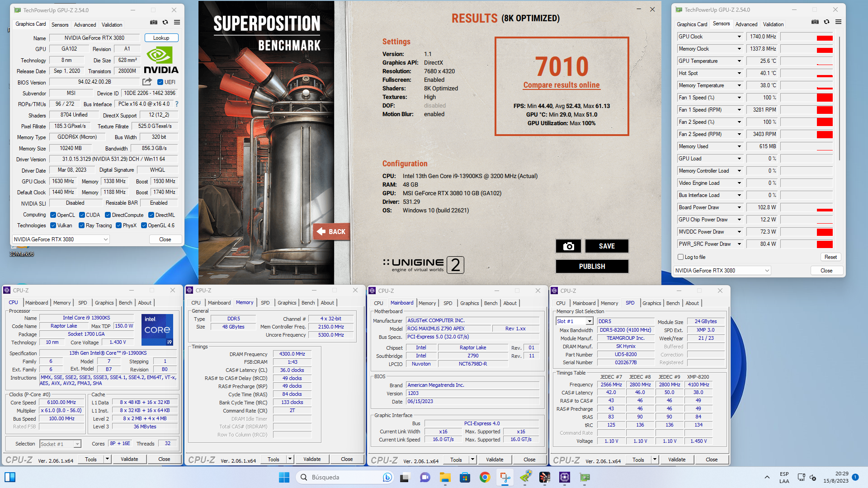868x488 pixels.
Task: Toggle the DirectCompute checkbox
Action: tap(108, 215)
